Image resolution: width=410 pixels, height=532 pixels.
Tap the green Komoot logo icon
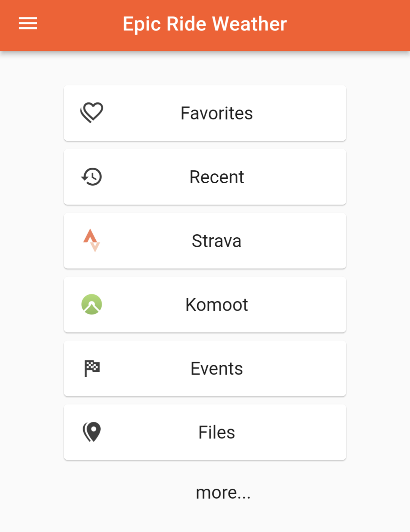[92, 305]
